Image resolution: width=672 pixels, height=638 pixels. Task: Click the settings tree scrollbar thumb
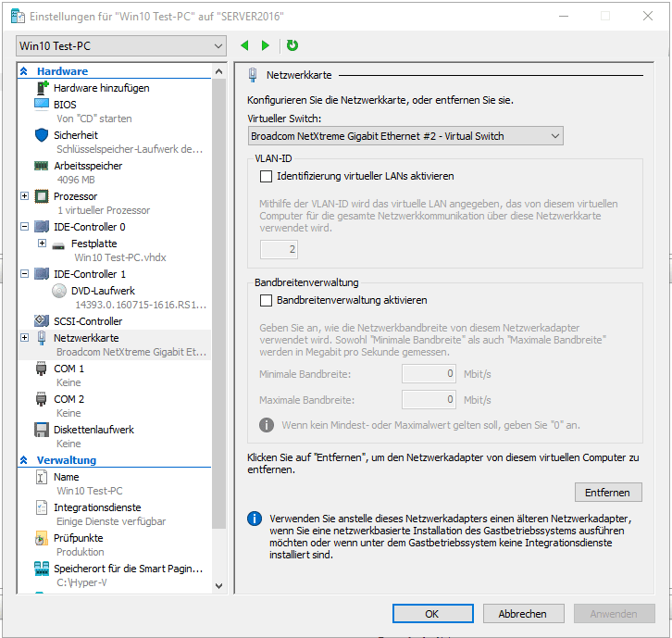[x=219, y=304]
